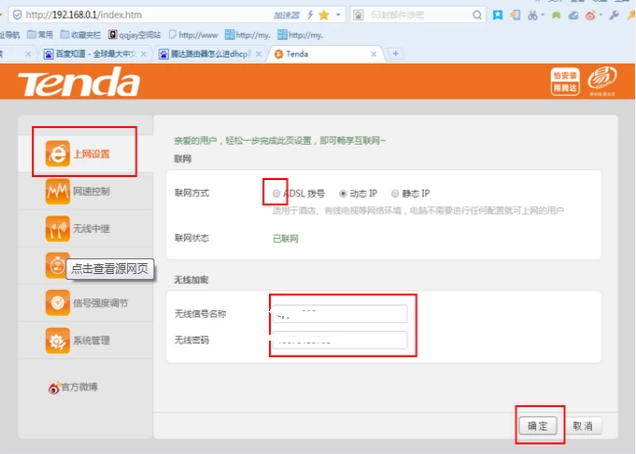Image resolution: width=636 pixels, height=454 pixels.
Task: Click the 取消 cancel button
Action: click(x=583, y=426)
